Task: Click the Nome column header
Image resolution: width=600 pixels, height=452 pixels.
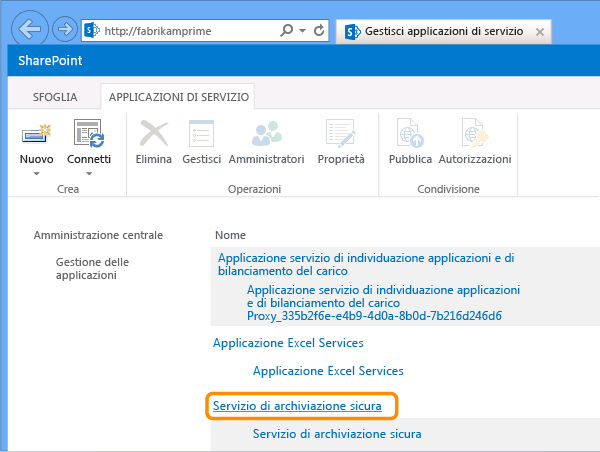Action: [230, 235]
